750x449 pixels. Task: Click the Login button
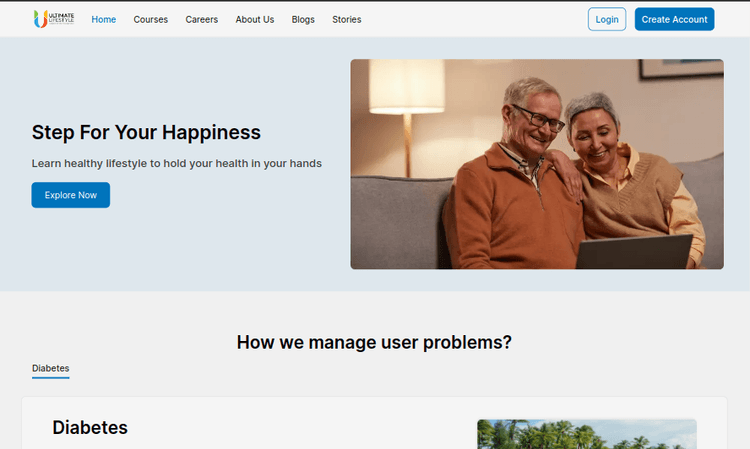607,19
